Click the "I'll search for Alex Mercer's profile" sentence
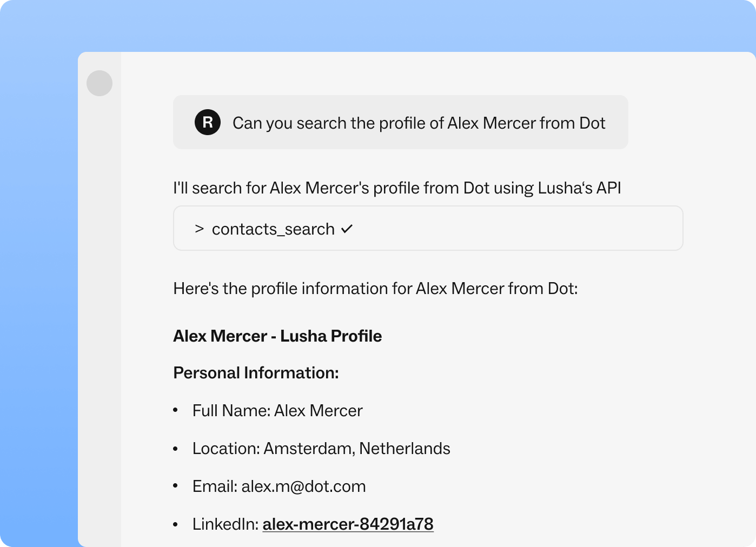The width and height of the screenshot is (756, 547). (397, 188)
